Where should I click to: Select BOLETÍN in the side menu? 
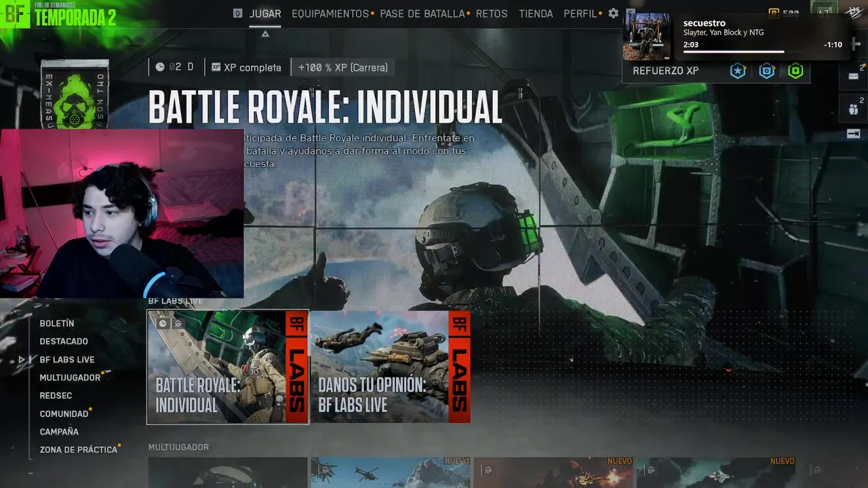(x=57, y=323)
